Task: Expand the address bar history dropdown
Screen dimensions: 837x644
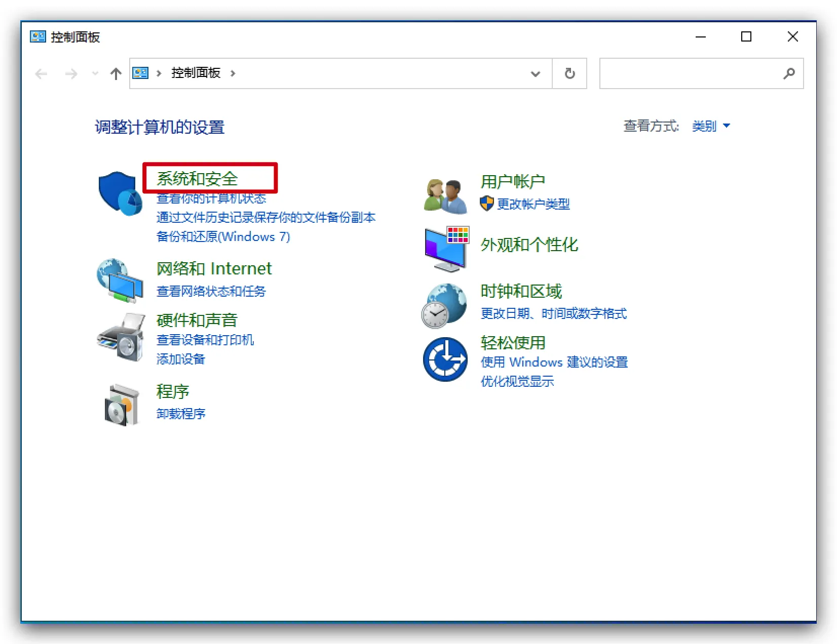Action: (535, 74)
